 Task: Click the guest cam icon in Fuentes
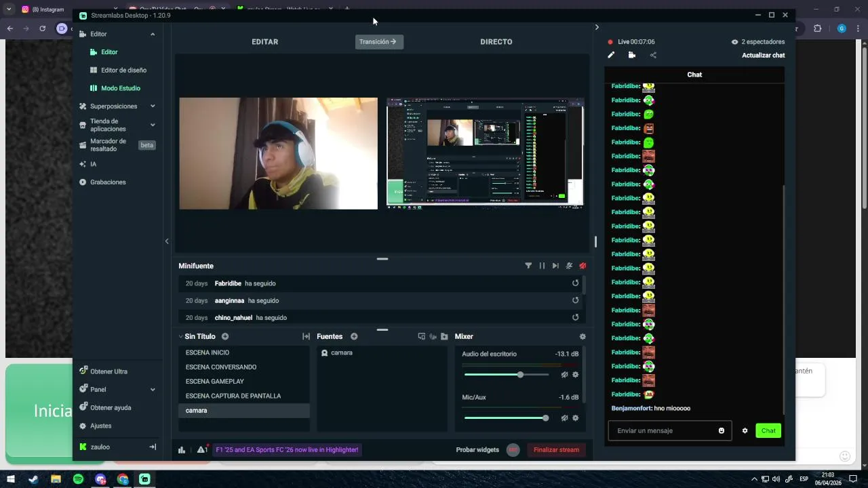(433, 336)
